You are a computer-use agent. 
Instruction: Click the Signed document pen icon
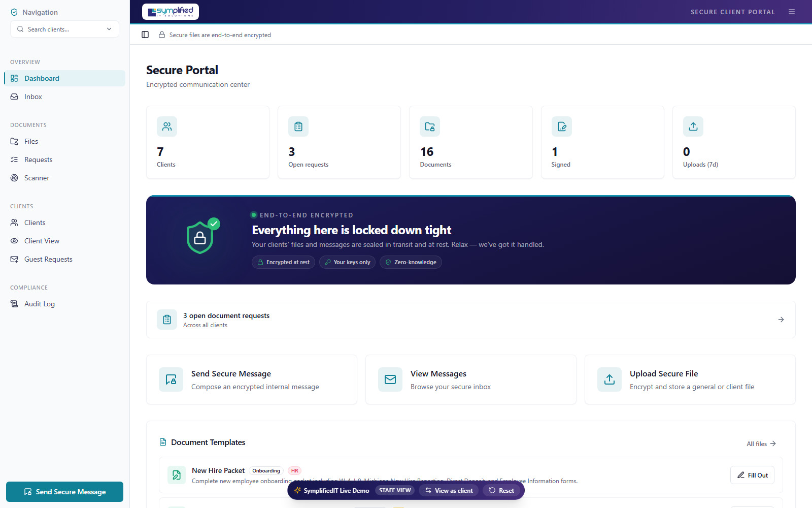(562, 126)
